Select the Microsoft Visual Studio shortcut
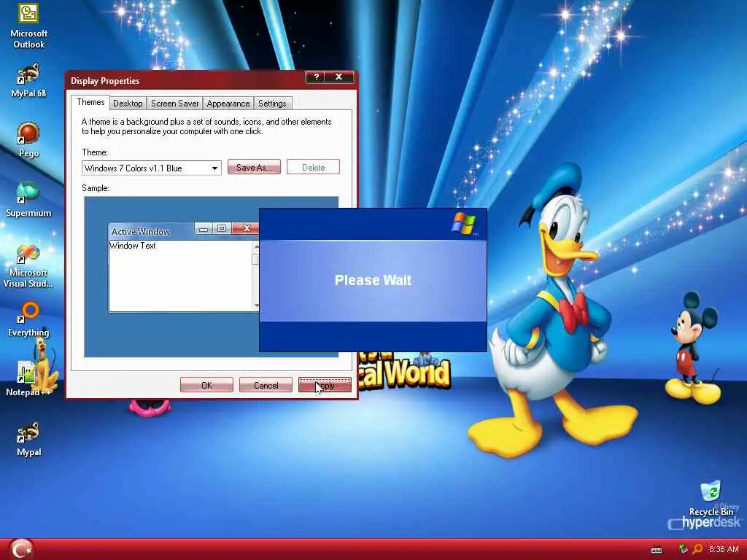Image resolution: width=747 pixels, height=560 pixels. [x=28, y=265]
